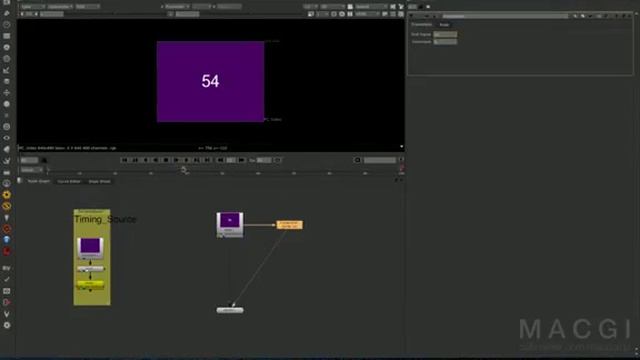Screen dimensions: 640x360
Task: Click the node name bar in Properties panel
Action: (505, 16)
